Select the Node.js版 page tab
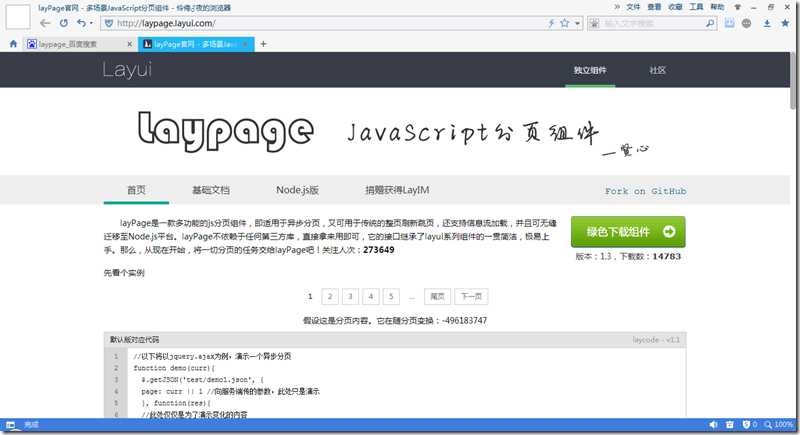800x435 pixels. click(297, 190)
